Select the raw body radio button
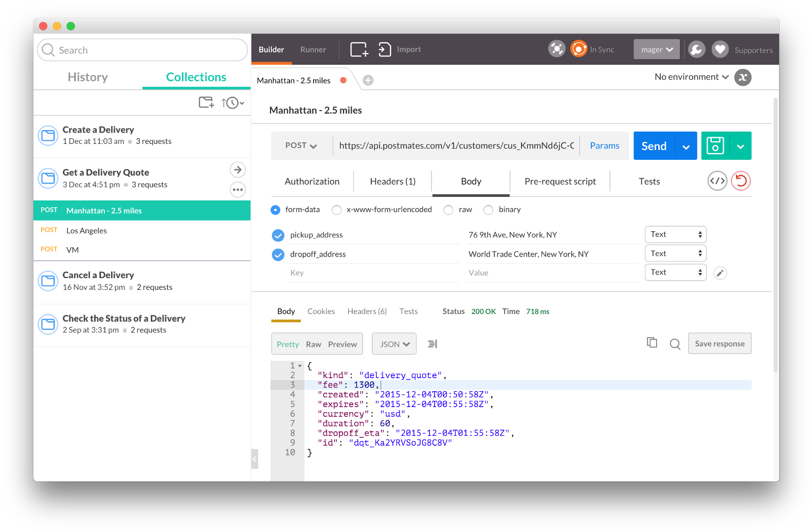 pos(448,210)
